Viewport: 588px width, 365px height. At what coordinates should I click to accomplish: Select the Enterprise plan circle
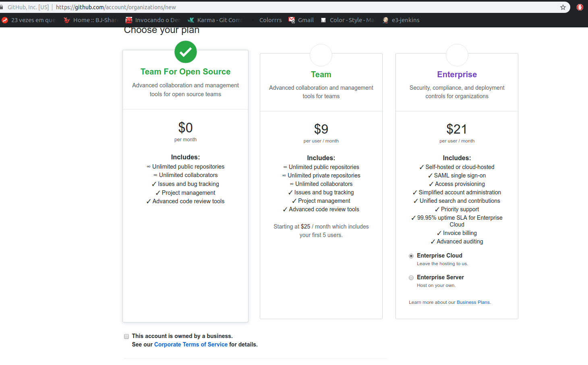coord(457,55)
